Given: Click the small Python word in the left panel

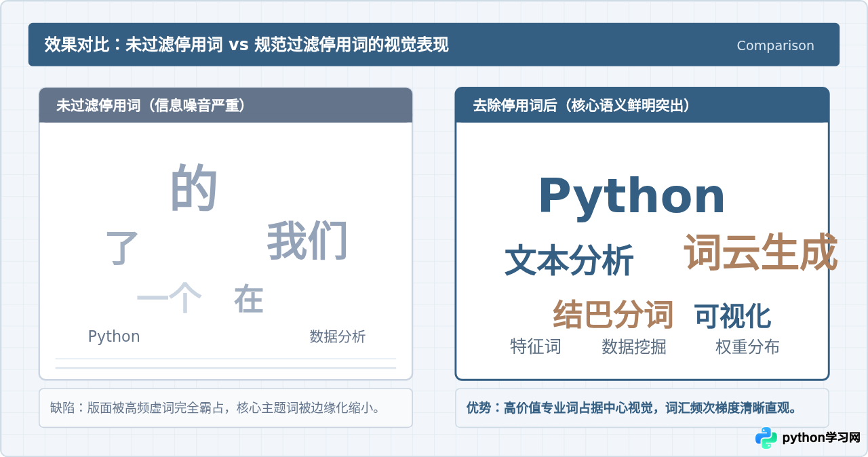Looking at the screenshot, I should [114, 336].
